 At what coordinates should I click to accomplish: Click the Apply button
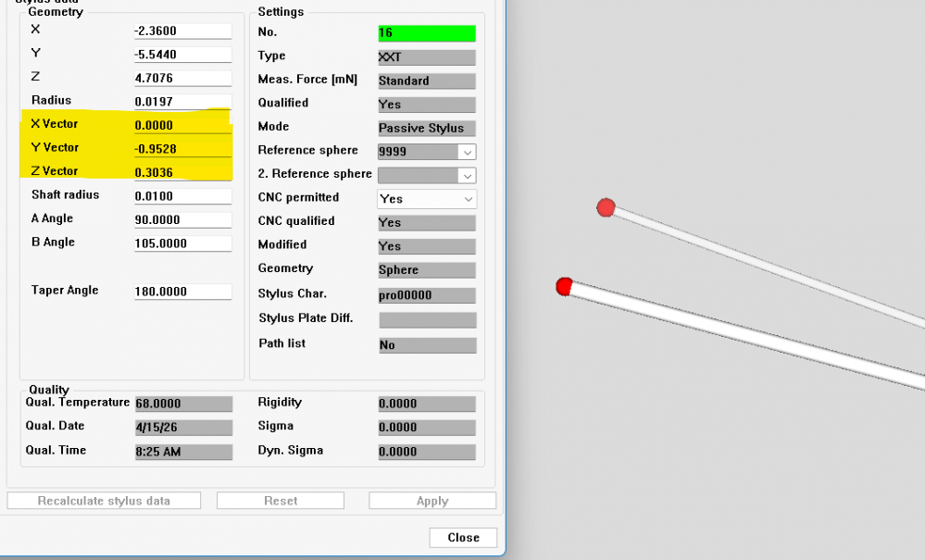click(x=432, y=501)
